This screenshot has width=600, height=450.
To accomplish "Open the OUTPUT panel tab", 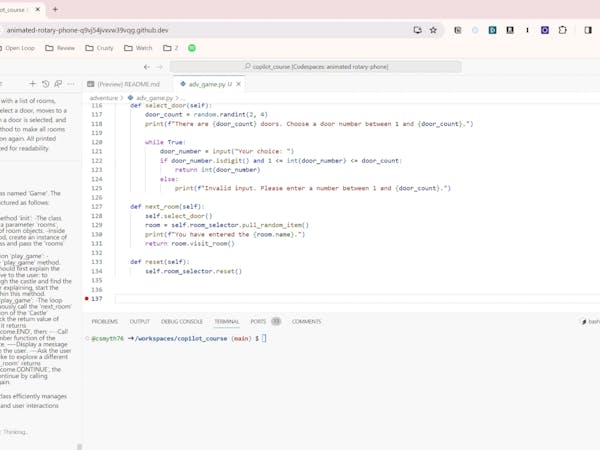I will pos(140,321).
